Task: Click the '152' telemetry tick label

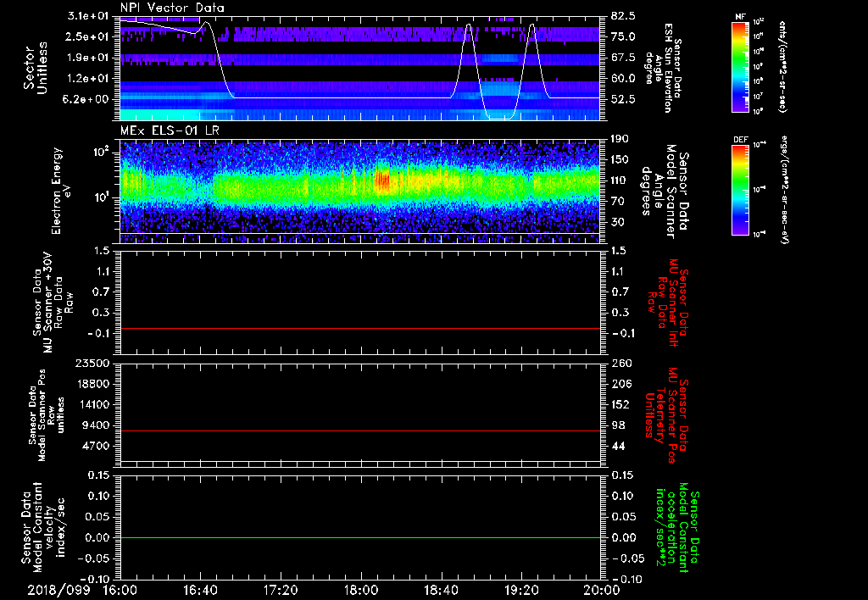Action: pyautogui.click(x=620, y=404)
